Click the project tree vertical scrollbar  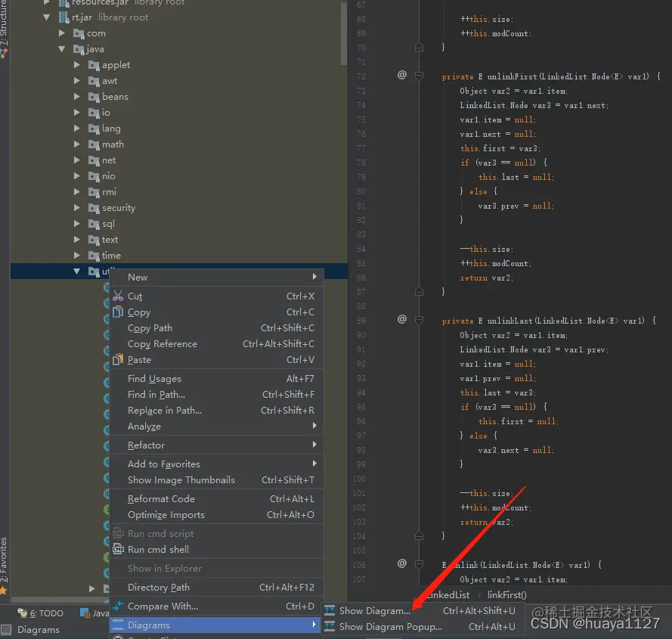(344, 34)
